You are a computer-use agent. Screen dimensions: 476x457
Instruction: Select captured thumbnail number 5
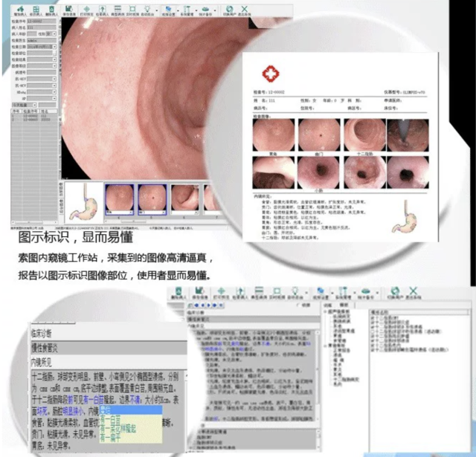[x=152, y=200]
